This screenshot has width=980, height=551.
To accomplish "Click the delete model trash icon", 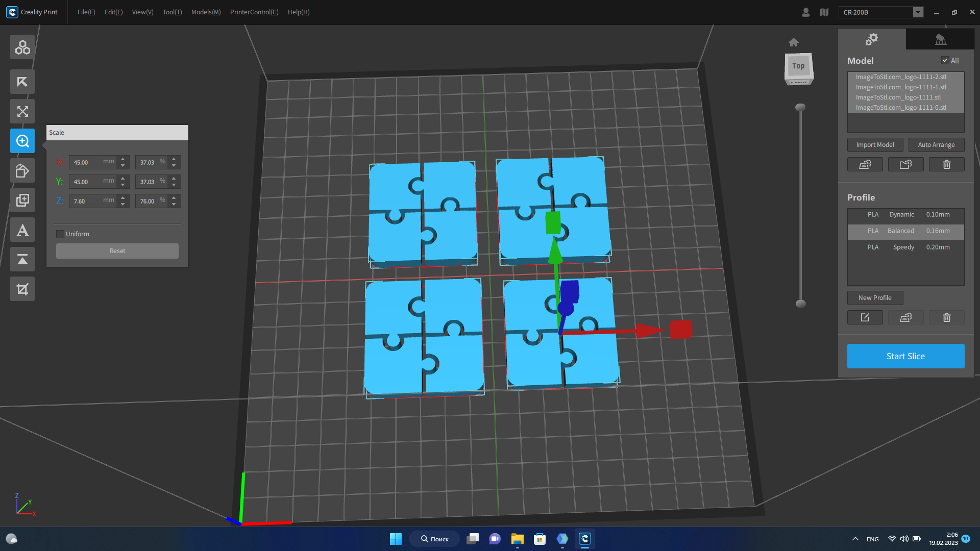I will [946, 164].
